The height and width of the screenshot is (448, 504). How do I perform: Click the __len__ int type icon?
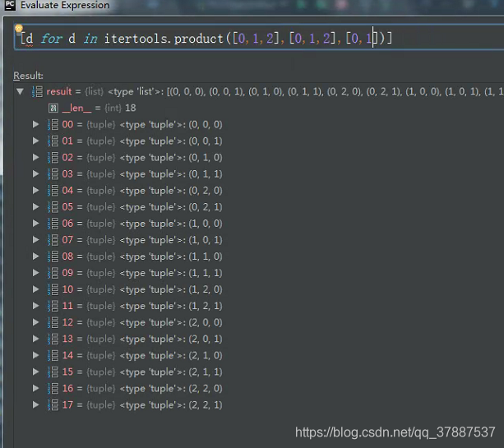point(53,108)
